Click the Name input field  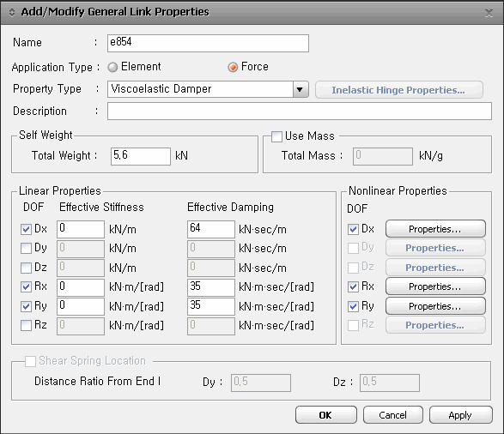pyautogui.click(x=208, y=44)
